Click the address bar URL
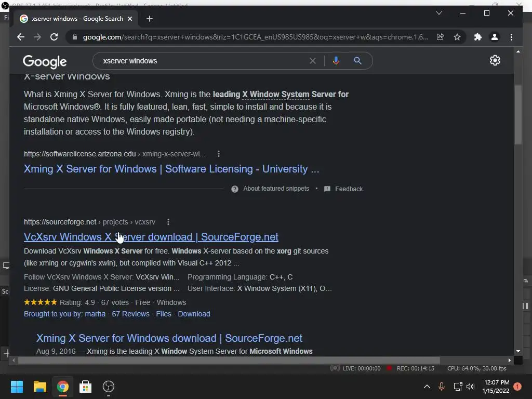Image resolution: width=532 pixels, height=399 pixels. (x=255, y=37)
